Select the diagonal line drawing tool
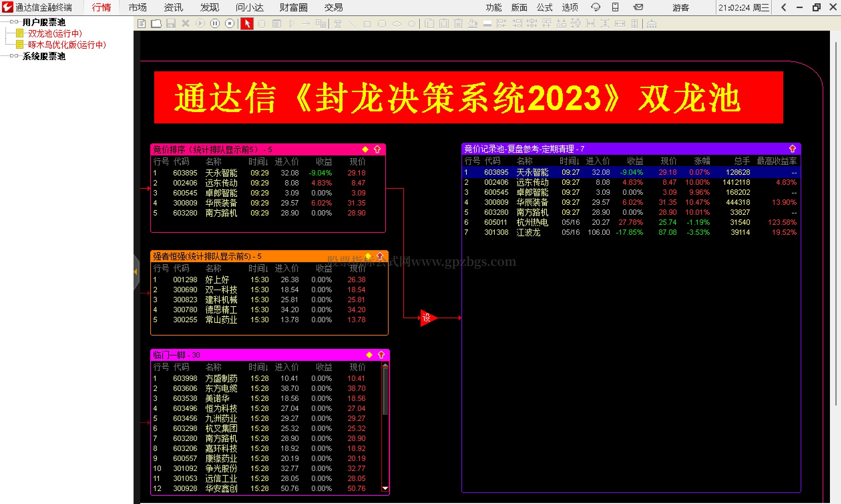The image size is (841, 504). (x=352, y=24)
